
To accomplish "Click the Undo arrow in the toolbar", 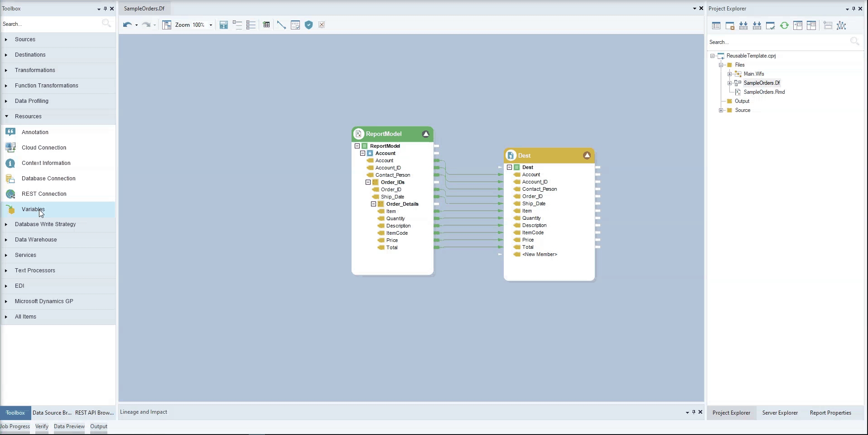I will click(127, 25).
